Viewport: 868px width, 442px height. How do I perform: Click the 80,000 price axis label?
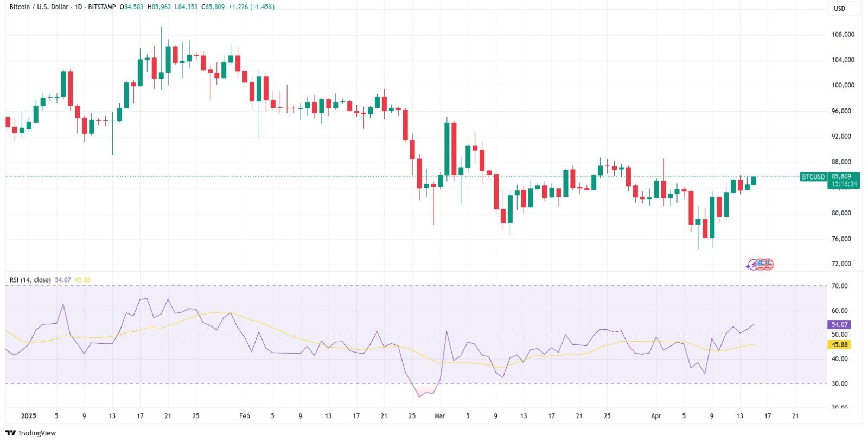pyautogui.click(x=841, y=213)
